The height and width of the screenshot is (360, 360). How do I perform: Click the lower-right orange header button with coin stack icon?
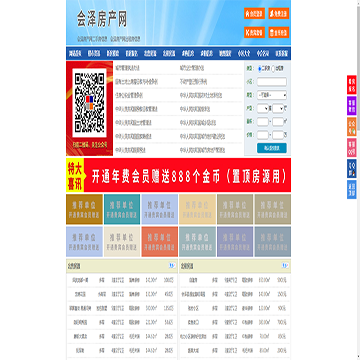pos(279,32)
